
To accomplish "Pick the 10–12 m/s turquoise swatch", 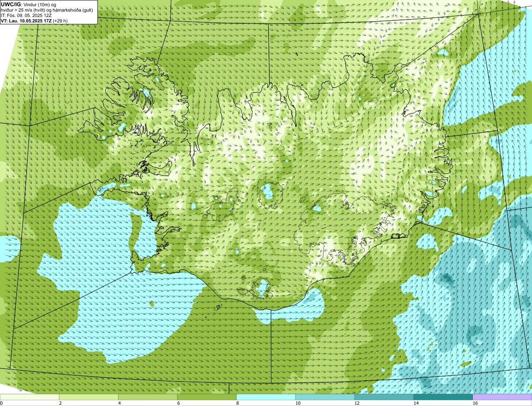I will click(325, 397).
